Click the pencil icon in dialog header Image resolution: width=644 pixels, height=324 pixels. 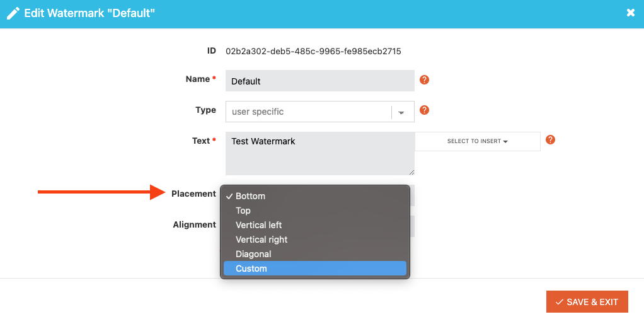[13, 13]
